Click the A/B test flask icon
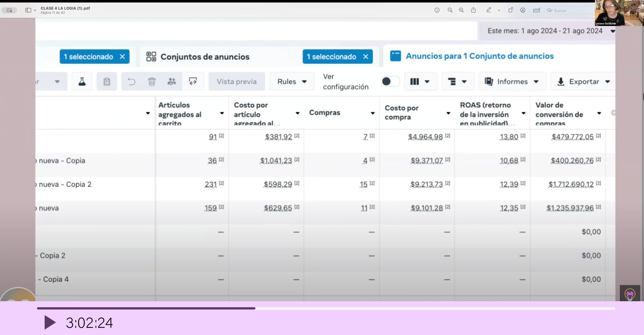The width and height of the screenshot is (644, 335). point(82,82)
